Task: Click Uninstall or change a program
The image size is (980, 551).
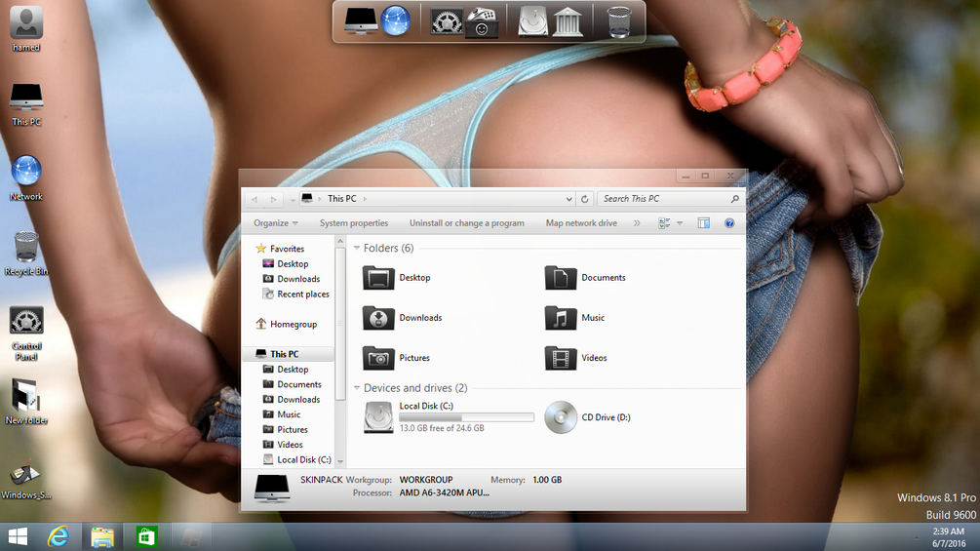Action: 467,223
